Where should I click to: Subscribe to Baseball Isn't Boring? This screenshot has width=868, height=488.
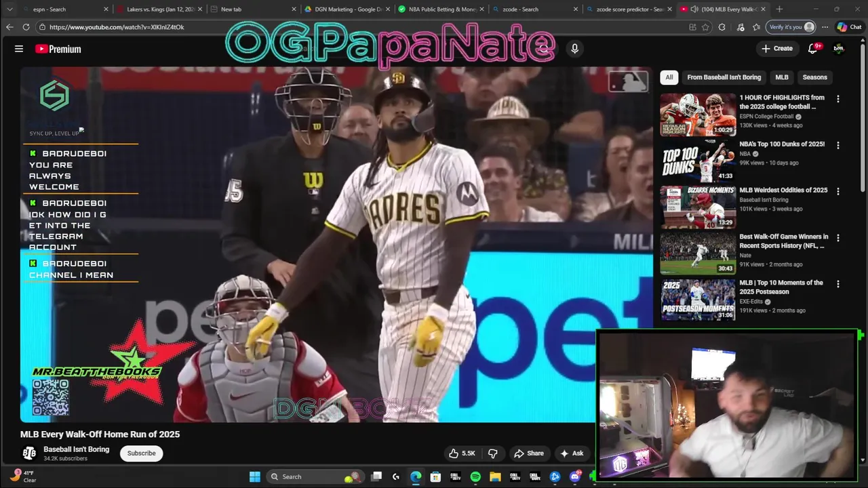(142, 453)
